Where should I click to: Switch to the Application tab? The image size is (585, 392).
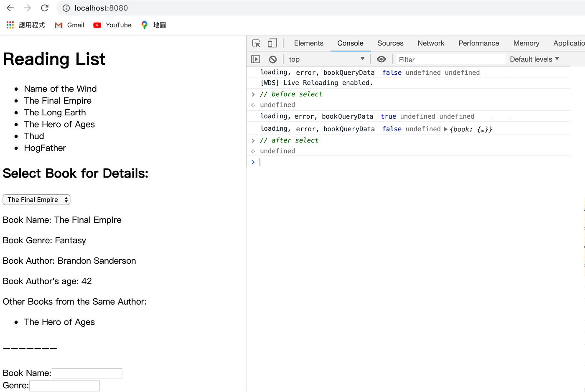point(569,43)
